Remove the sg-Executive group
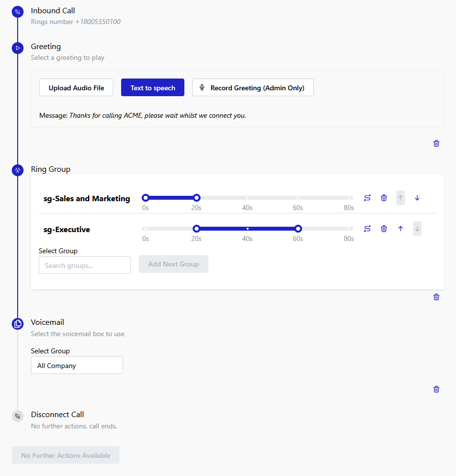The height and width of the screenshot is (476, 456). coord(384,229)
